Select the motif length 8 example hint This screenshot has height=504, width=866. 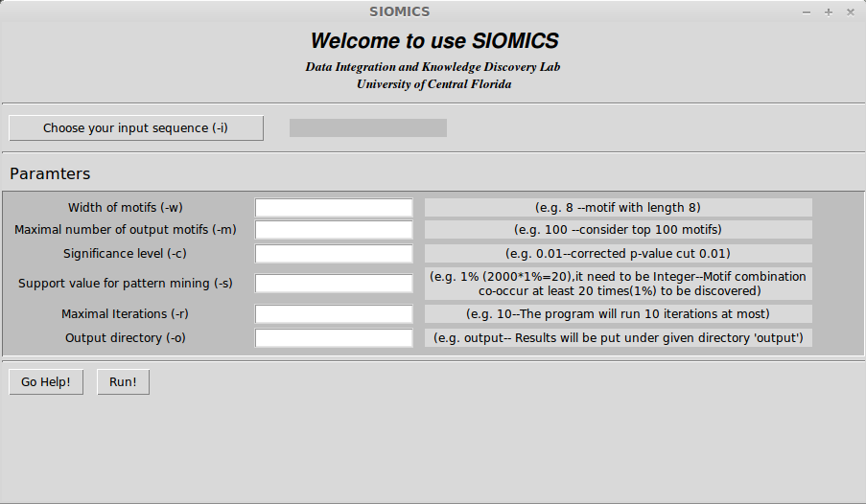point(618,208)
